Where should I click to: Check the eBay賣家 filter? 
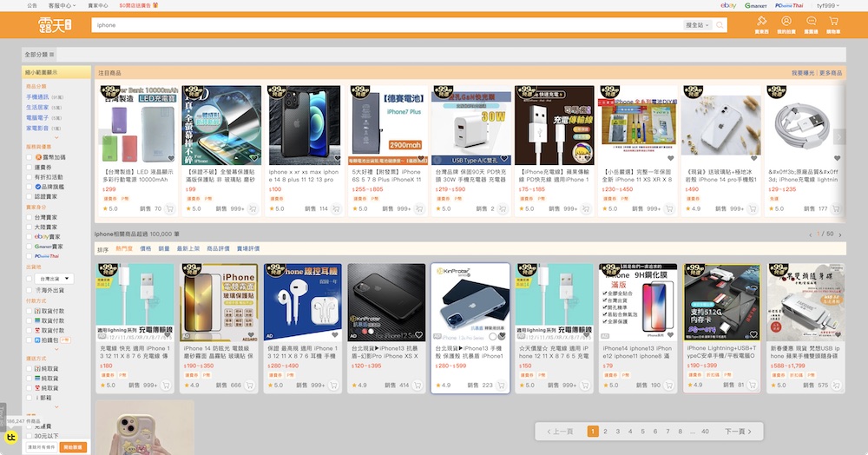click(x=30, y=237)
